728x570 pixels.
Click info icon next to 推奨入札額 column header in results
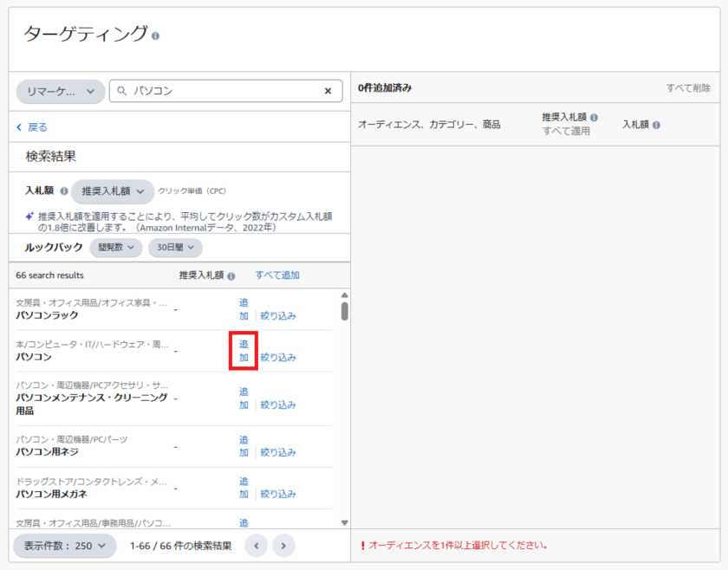coord(231,275)
